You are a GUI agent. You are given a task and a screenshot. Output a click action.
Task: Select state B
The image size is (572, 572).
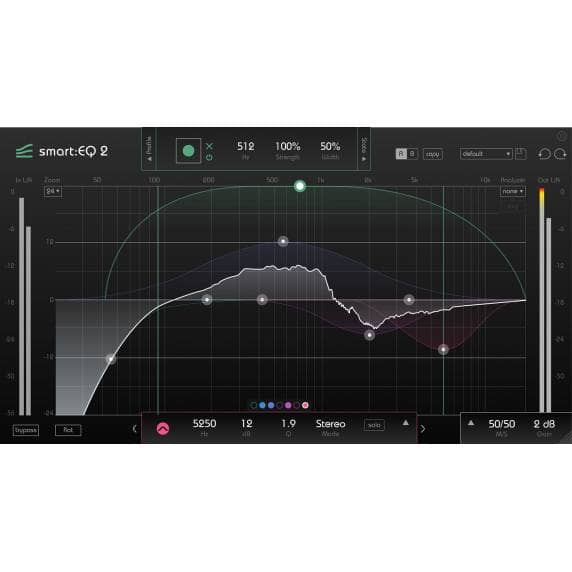(x=412, y=154)
